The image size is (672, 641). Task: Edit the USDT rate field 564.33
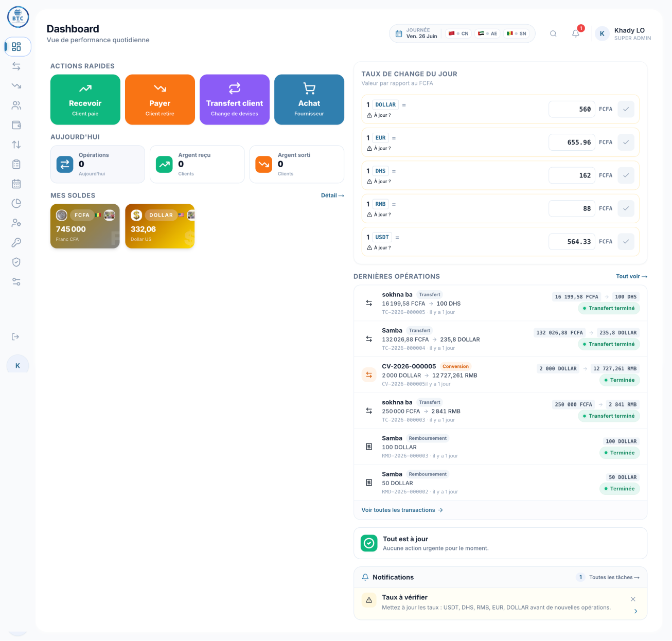(572, 241)
